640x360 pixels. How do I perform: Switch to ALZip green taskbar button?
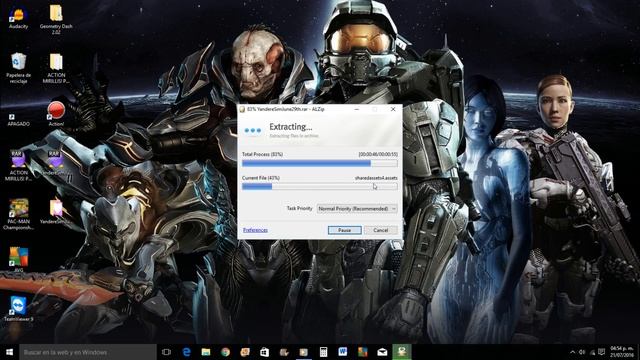click(x=402, y=352)
